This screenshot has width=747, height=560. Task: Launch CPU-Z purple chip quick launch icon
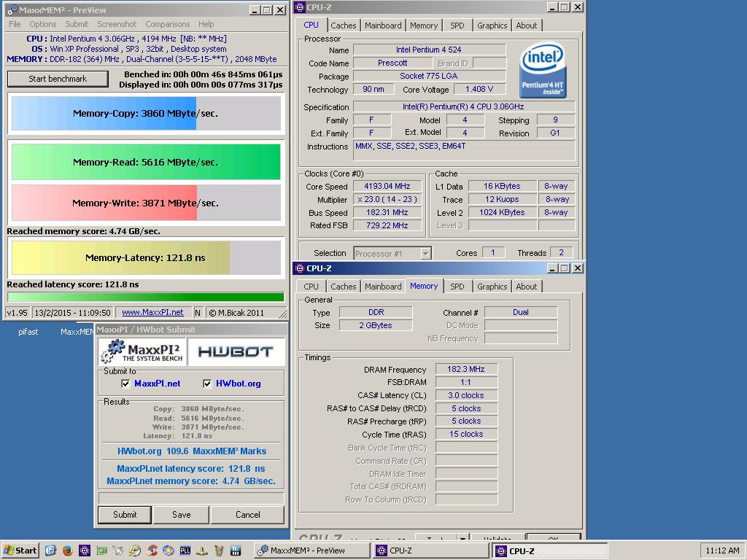pos(85,551)
